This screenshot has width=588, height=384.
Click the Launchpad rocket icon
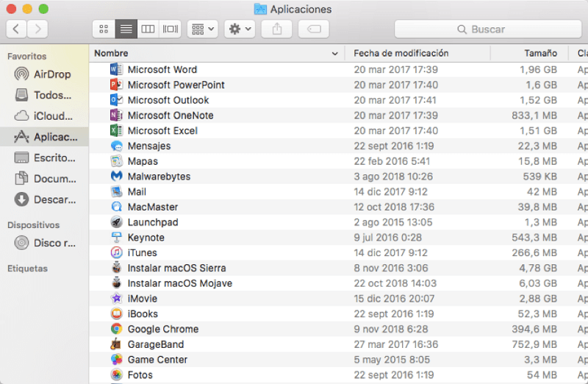pos(116,222)
